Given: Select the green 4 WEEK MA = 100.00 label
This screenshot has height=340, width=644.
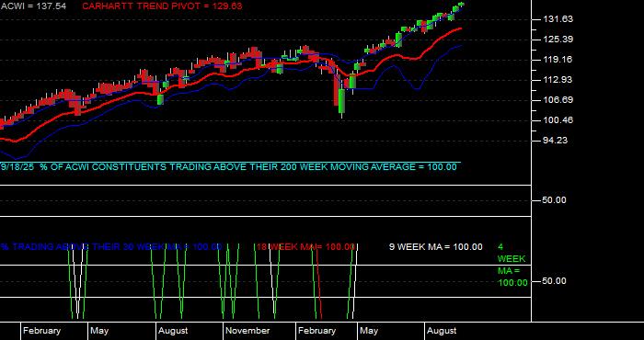Looking at the screenshot, I should click(x=512, y=265).
